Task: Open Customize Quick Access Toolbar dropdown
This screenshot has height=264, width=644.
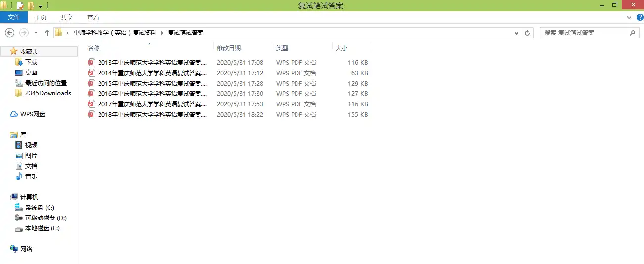Action: click(x=41, y=6)
